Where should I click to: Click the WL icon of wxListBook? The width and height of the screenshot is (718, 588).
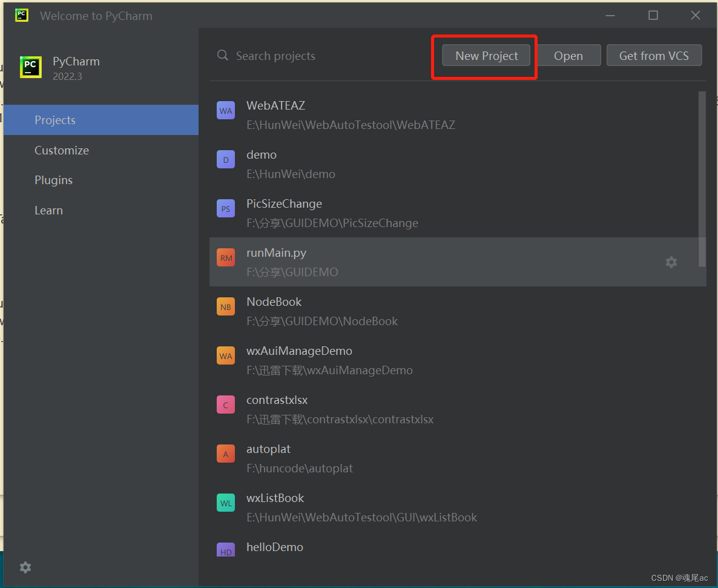coord(226,503)
